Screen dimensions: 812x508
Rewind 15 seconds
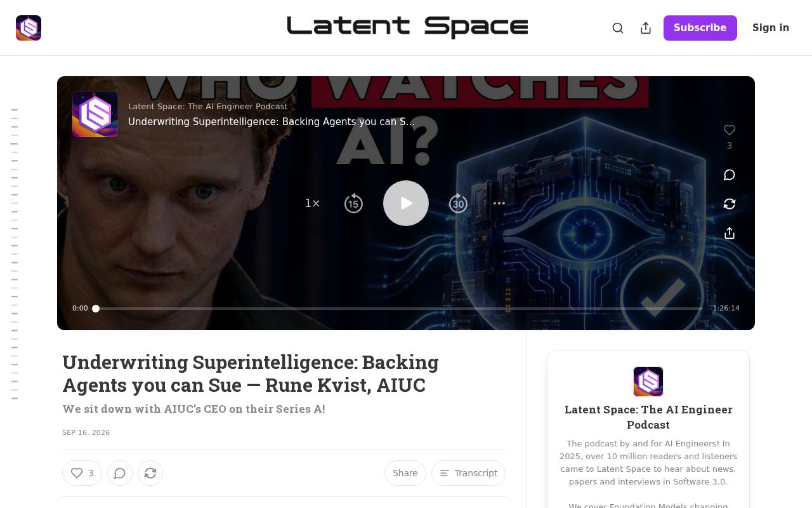(x=353, y=203)
